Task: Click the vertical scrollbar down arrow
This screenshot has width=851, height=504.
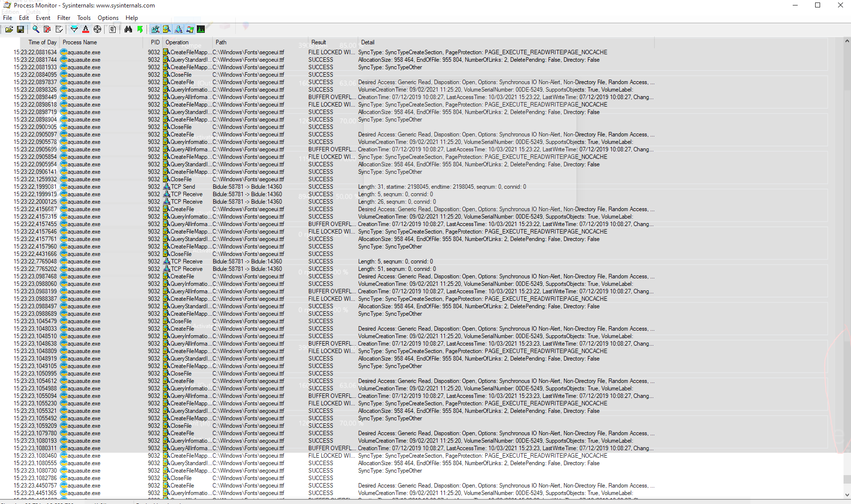Action: click(x=847, y=495)
